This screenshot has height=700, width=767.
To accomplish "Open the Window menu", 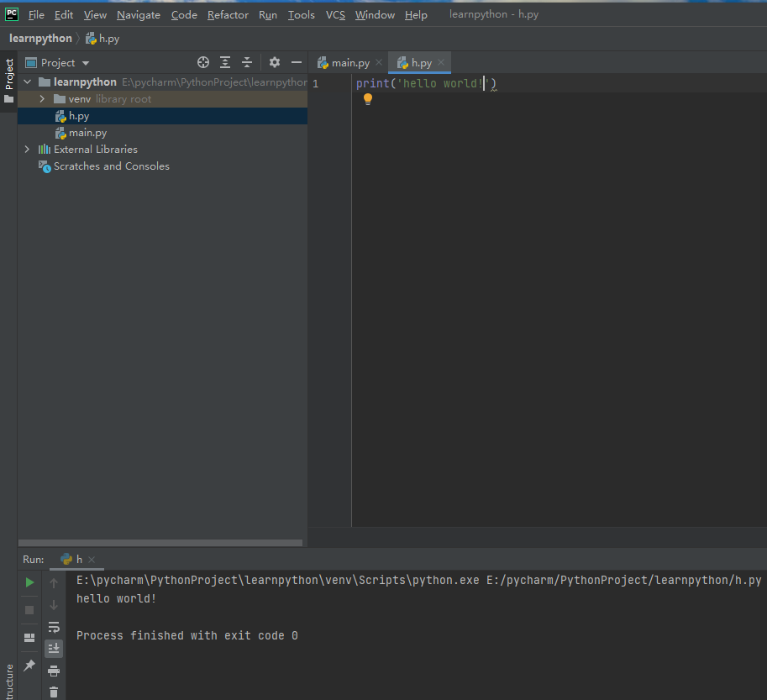I will pyautogui.click(x=375, y=15).
